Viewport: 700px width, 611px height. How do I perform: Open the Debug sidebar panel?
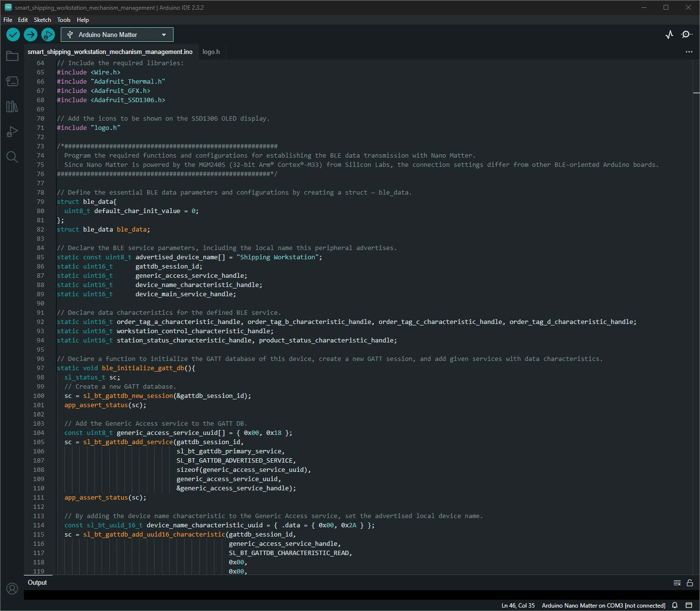[x=12, y=132]
